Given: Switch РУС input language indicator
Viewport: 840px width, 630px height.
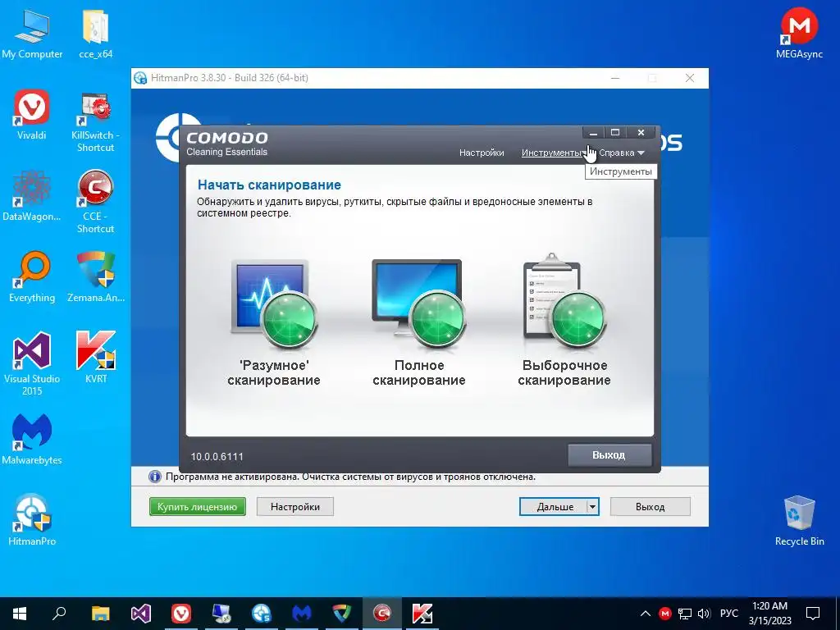Looking at the screenshot, I should [x=729, y=614].
